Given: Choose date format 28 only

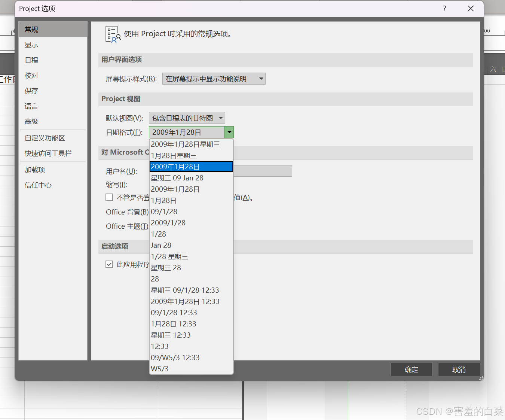Looking at the screenshot, I should coord(191,279).
